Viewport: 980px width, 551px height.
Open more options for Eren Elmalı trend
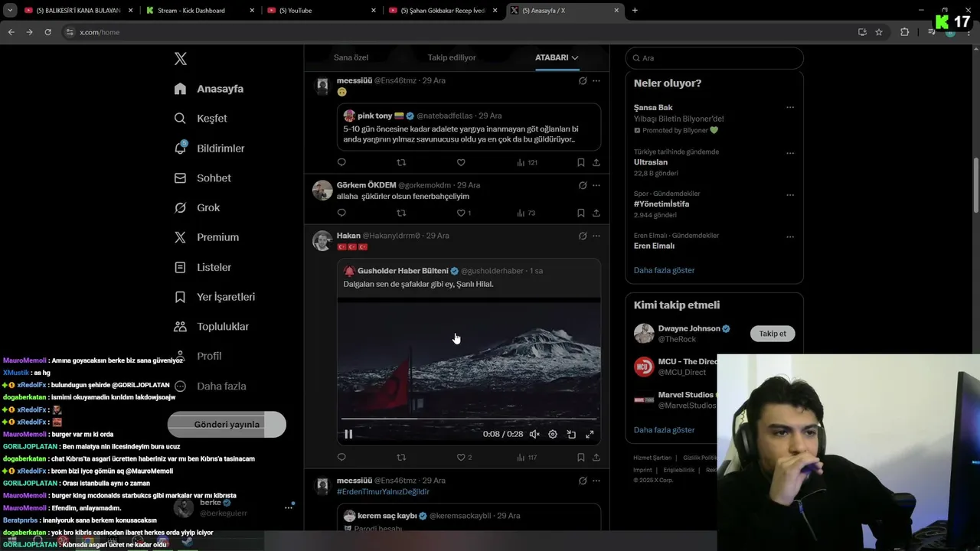coord(790,237)
